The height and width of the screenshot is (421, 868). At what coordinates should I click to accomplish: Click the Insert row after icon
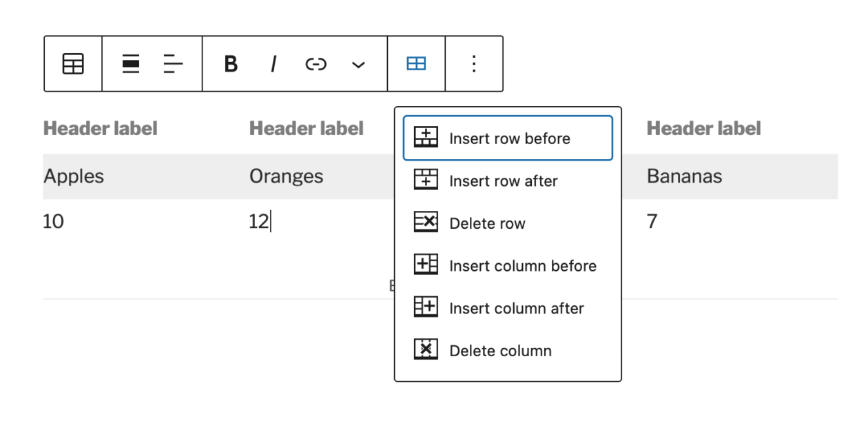point(426,180)
